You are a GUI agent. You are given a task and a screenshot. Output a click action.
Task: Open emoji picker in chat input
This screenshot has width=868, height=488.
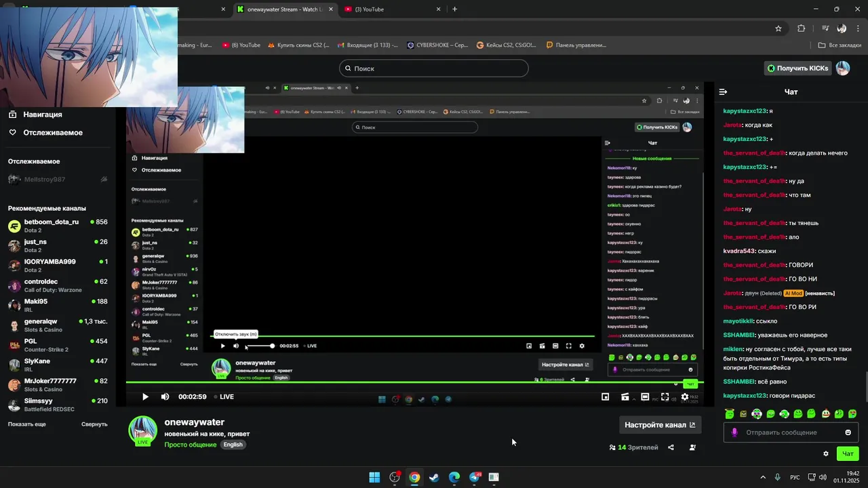(848, 432)
